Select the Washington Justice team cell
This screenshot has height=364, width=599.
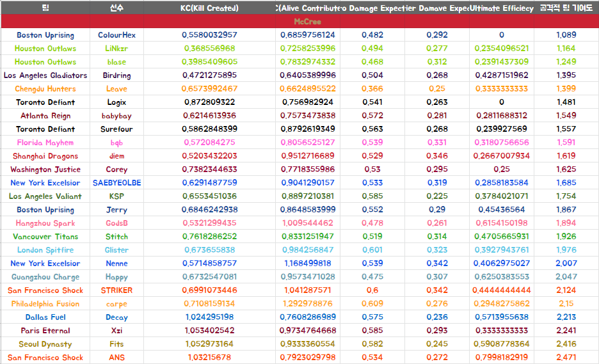[x=45, y=169]
